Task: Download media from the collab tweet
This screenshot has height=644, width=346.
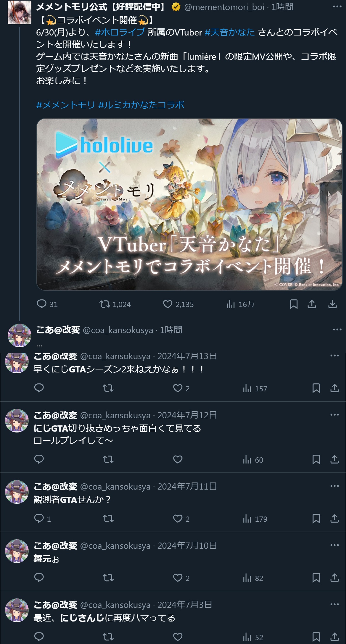Action: (333, 304)
